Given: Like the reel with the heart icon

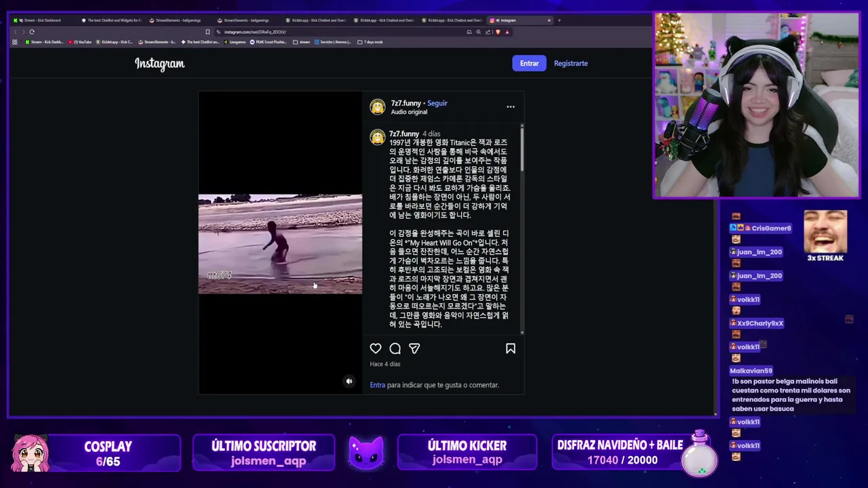Looking at the screenshot, I should click(376, 348).
